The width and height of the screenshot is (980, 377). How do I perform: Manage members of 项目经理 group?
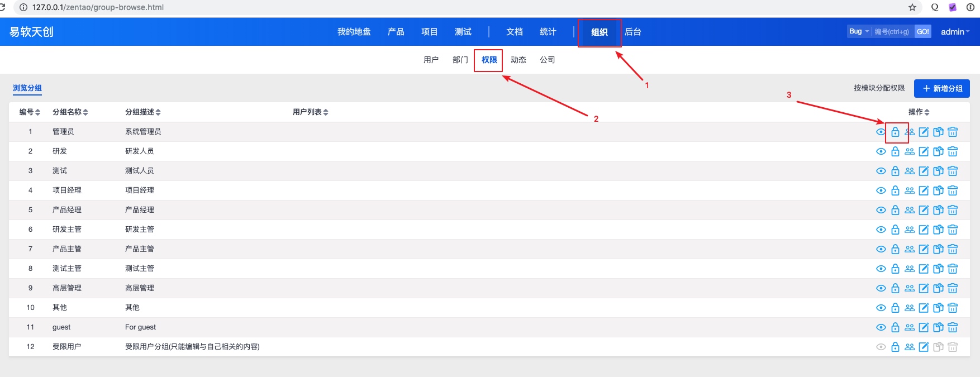tap(910, 190)
